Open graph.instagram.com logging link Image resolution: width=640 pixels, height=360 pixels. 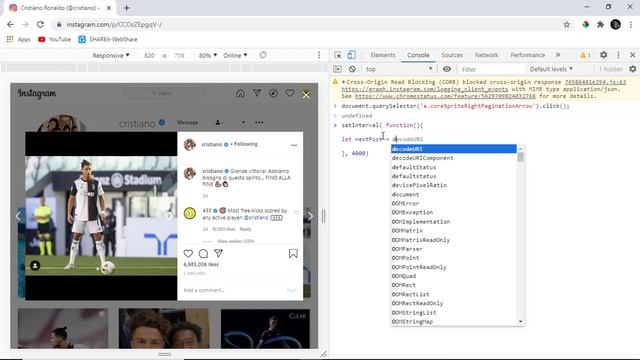coord(424,89)
